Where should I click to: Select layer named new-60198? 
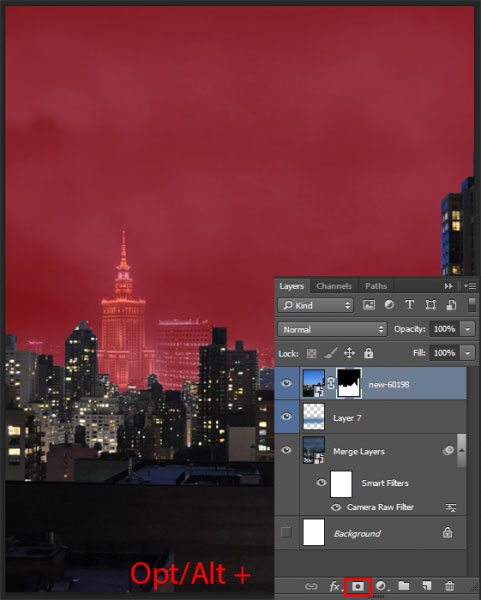389,385
